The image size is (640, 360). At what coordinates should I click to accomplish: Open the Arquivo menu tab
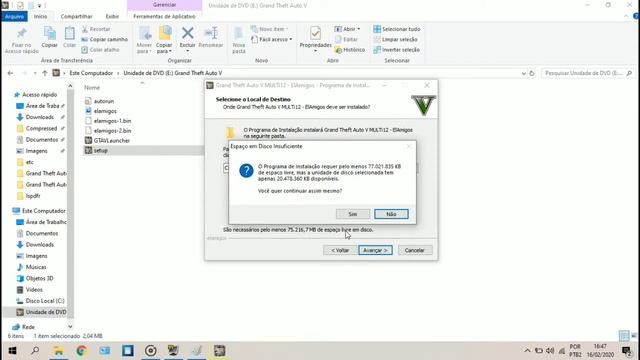click(x=14, y=16)
